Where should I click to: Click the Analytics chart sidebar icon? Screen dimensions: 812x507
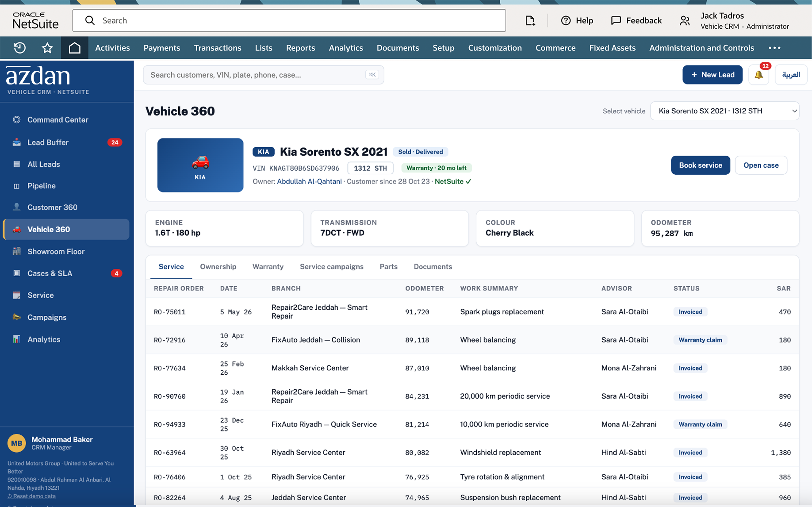[17, 339]
